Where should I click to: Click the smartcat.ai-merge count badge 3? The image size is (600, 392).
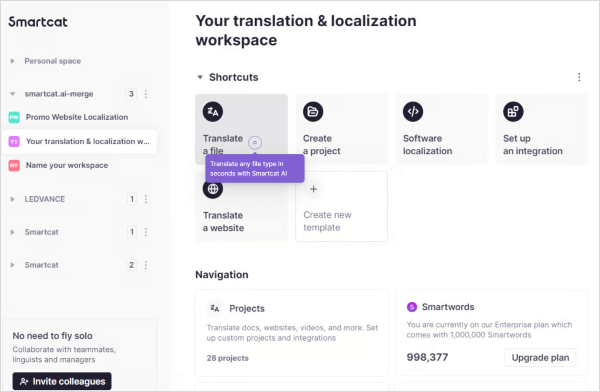pos(131,94)
